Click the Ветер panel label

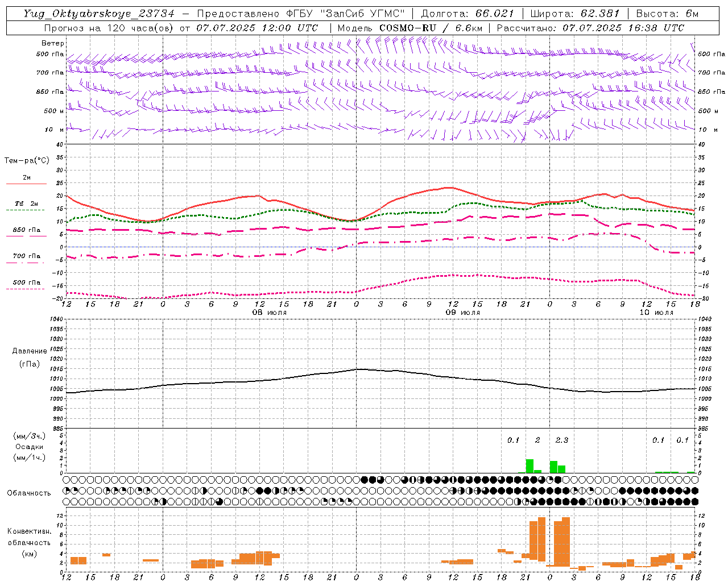click(53, 43)
